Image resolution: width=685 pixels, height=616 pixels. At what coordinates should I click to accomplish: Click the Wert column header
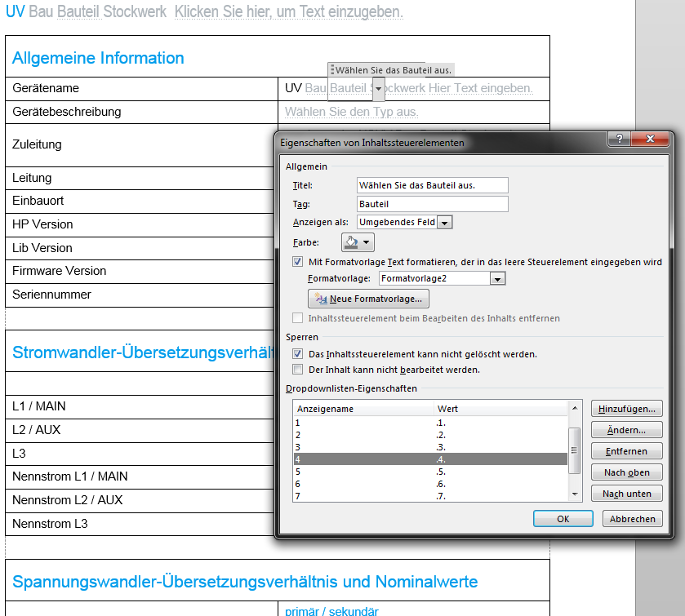coord(500,409)
